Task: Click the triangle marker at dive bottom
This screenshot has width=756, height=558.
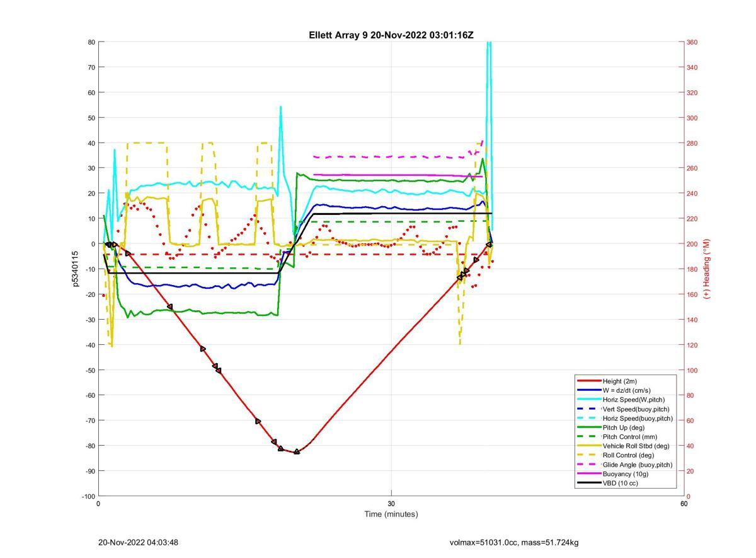Action: [297, 451]
